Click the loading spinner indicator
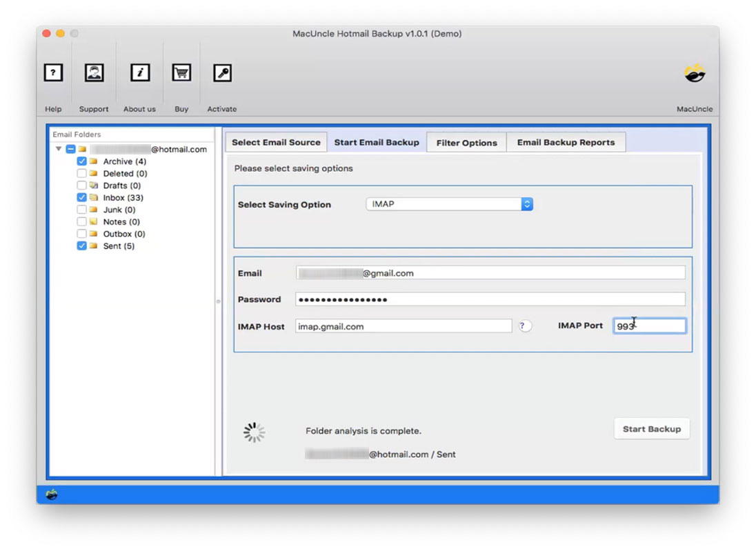756x551 pixels. (254, 432)
